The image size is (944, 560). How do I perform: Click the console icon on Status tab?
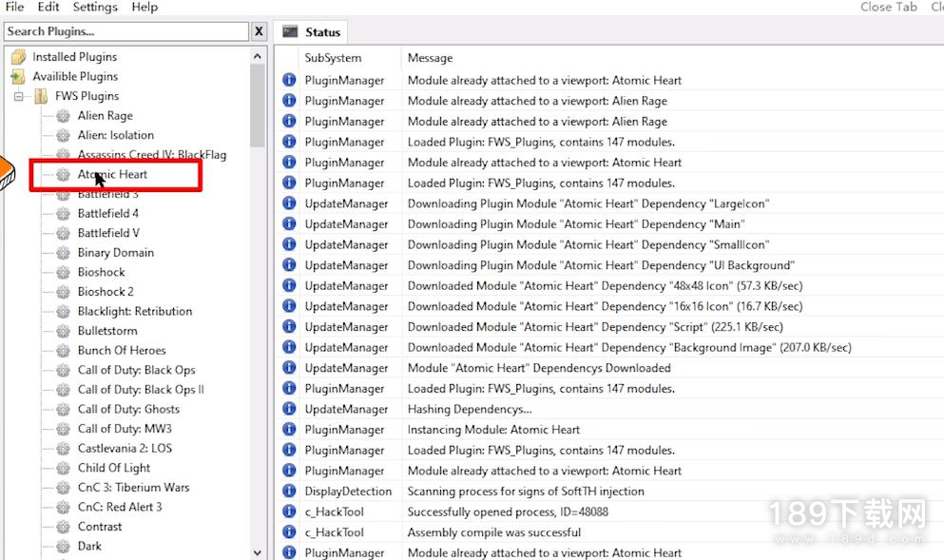click(x=290, y=31)
